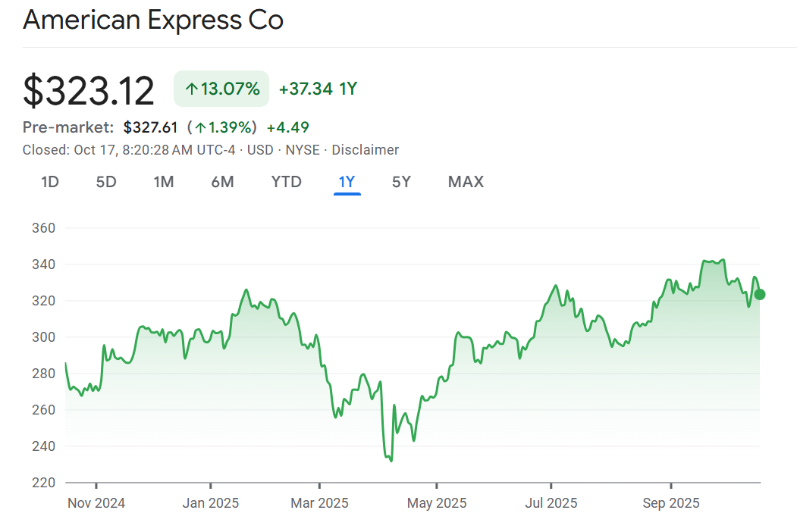797x532 pixels.
Task: Click the May 2025 axis label
Action: pos(437,503)
